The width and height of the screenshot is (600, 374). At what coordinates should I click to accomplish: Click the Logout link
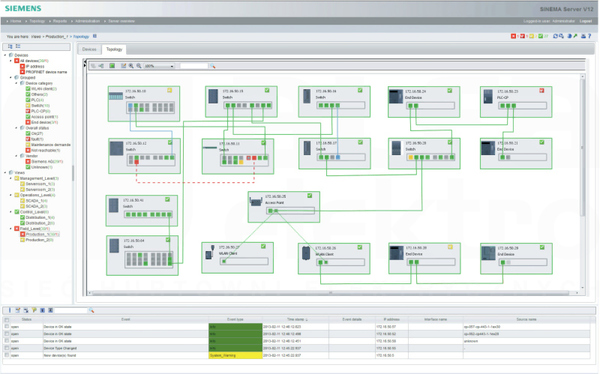pyautogui.click(x=586, y=21)
